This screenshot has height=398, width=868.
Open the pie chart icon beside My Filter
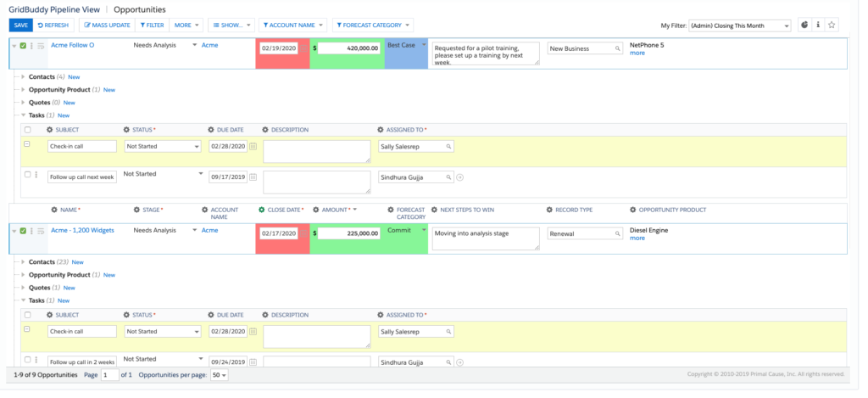click(804, 25)
